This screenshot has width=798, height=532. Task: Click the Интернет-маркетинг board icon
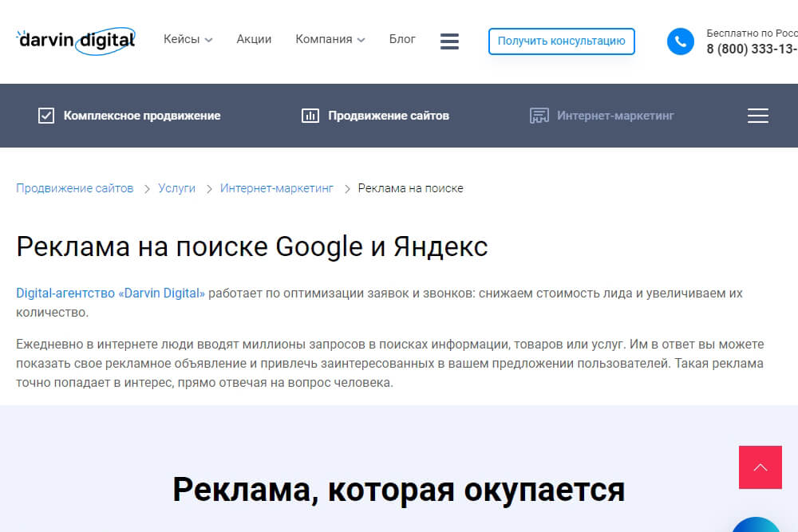[x=539, y=116]
